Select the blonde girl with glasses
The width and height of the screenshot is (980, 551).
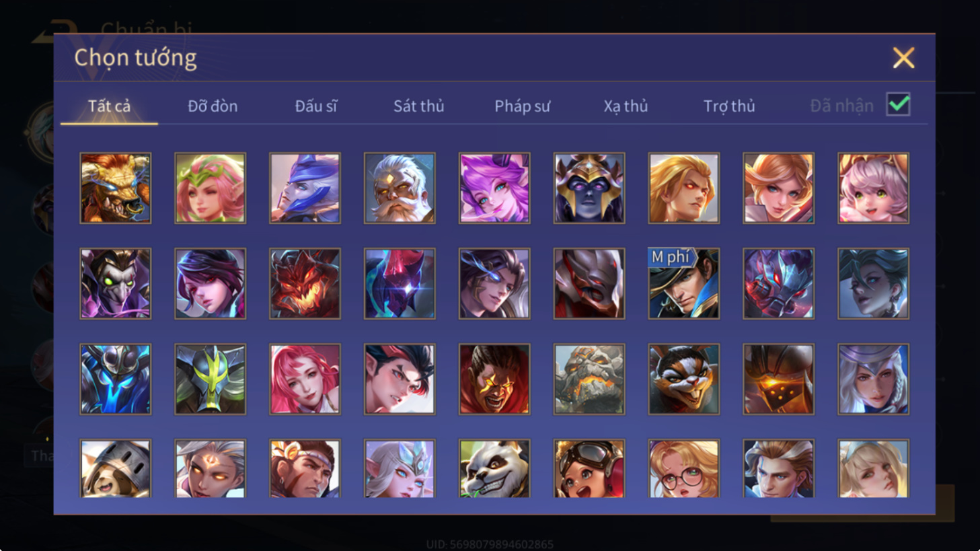tap(683, 469)
